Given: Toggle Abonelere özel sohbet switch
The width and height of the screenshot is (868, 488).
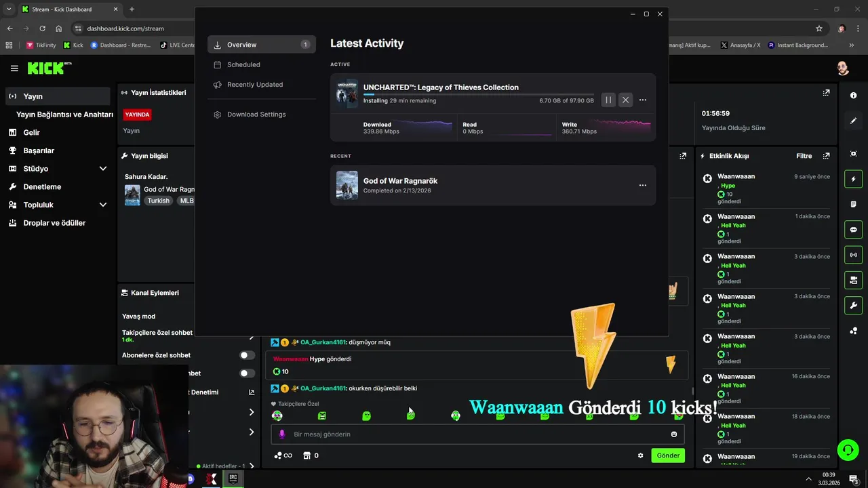Looking at the screenshot, I should point(248,355).
